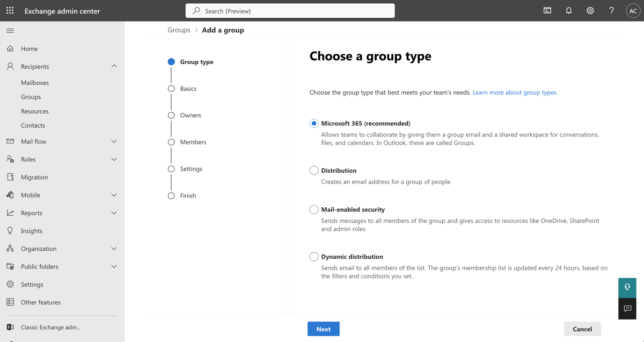Screen dimensions: 644x342
Task: Open the Microsoft 365 app launcher
Action: (x=9, y=10)
